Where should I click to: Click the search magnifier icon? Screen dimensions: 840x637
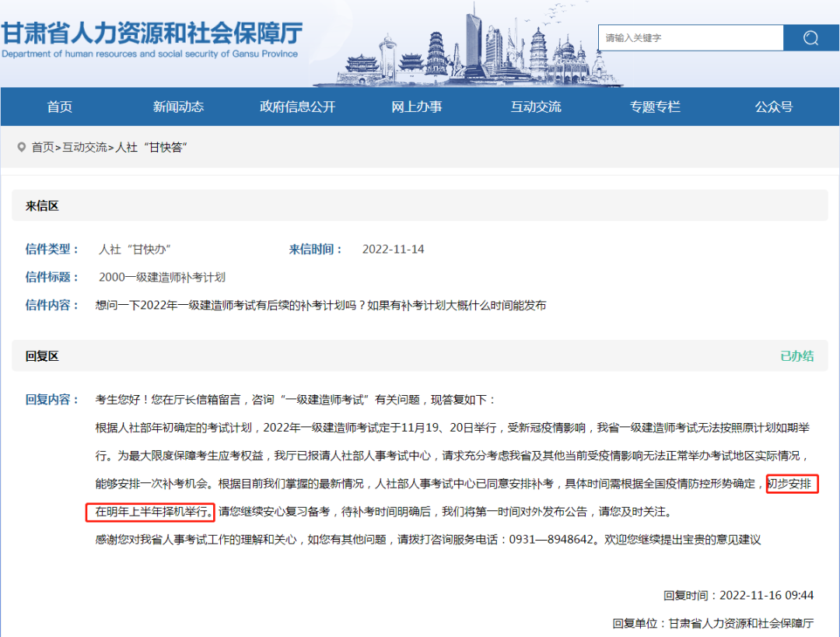pos(810,37)
